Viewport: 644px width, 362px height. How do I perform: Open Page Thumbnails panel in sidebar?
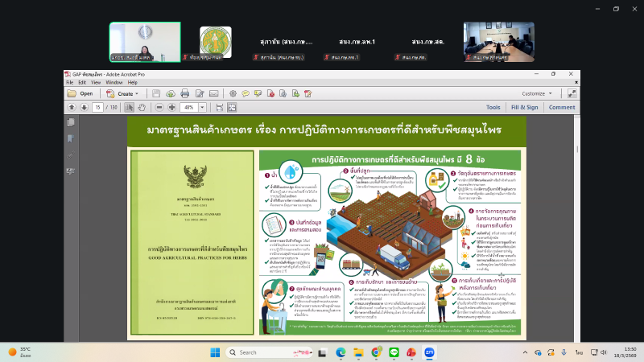tap(71, 122)
